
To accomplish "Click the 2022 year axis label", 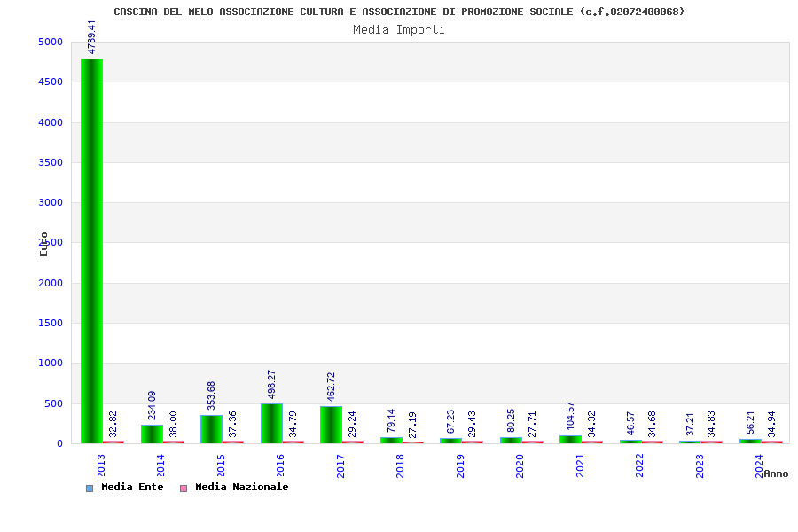I will pos(639,465).
